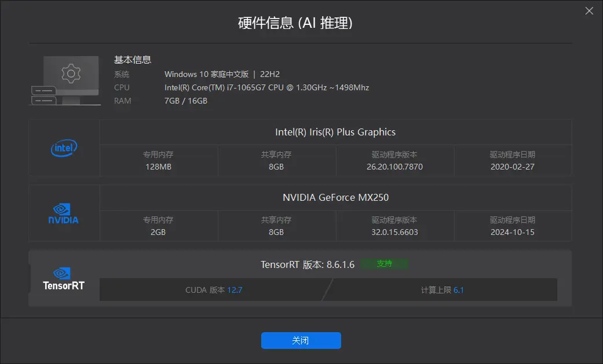
Task: Click the TensorRT 版本 8.6.1.6 text
Action: (x=306, y=264)
